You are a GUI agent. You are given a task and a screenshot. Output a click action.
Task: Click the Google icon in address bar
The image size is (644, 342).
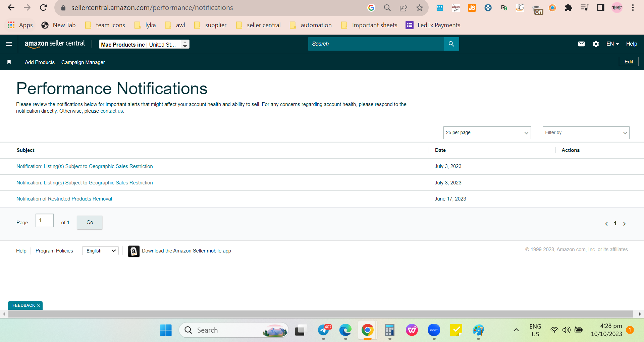coord(371,8)
